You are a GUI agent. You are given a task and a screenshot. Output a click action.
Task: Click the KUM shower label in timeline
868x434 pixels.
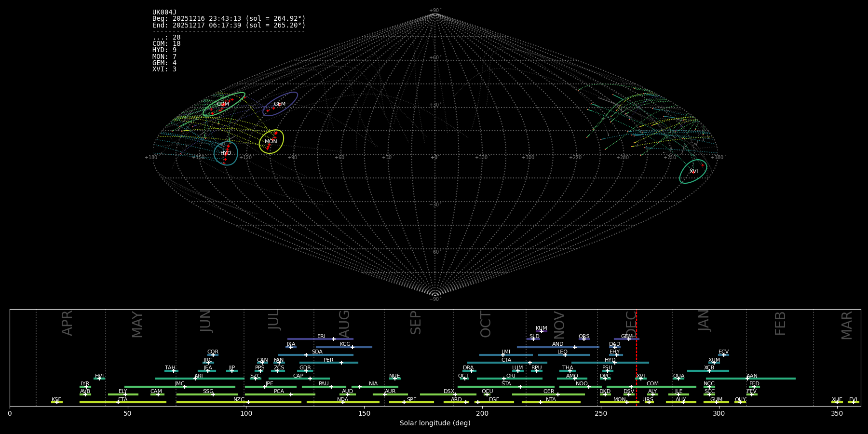coord(542,328)
